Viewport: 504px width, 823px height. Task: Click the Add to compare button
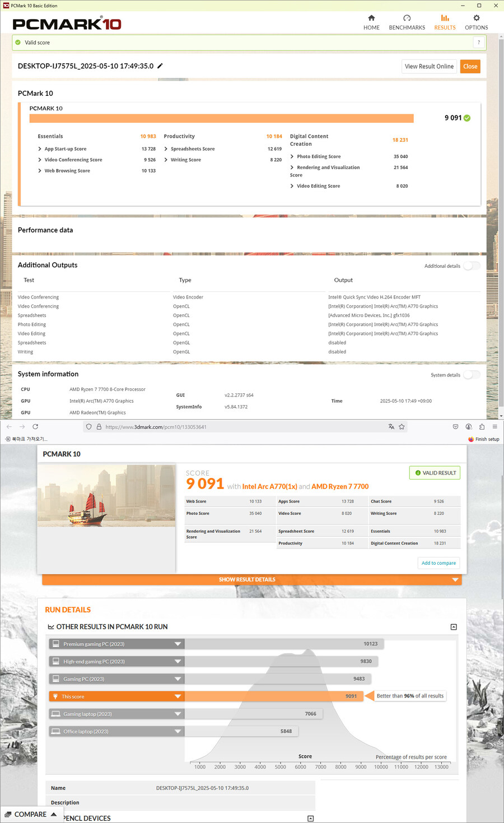(438, 563)
